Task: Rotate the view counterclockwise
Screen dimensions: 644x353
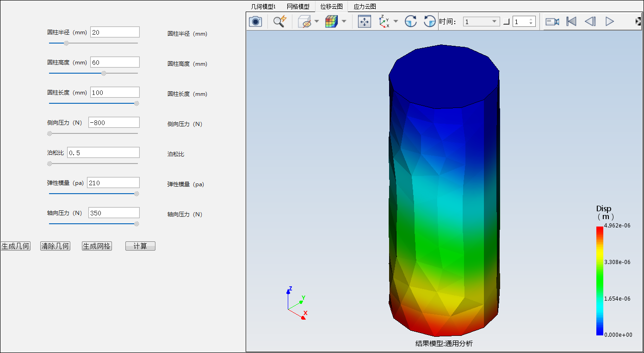Action: tap(430, 21)
